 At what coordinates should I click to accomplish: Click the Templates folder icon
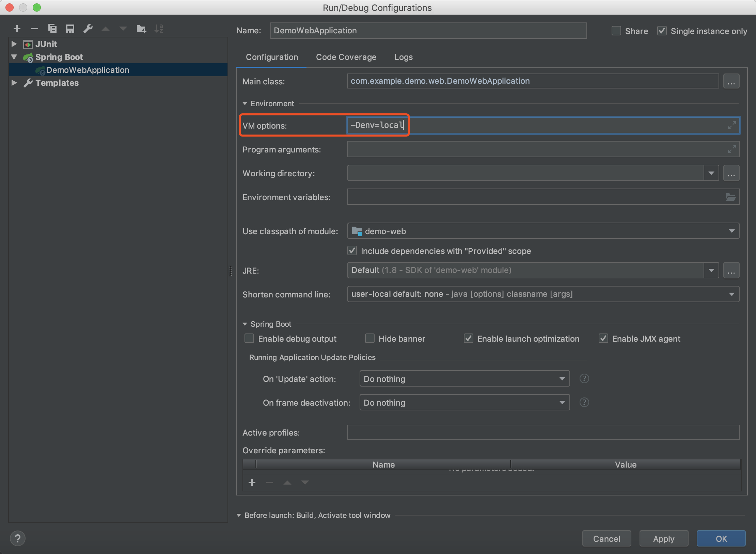coord(28,82)
